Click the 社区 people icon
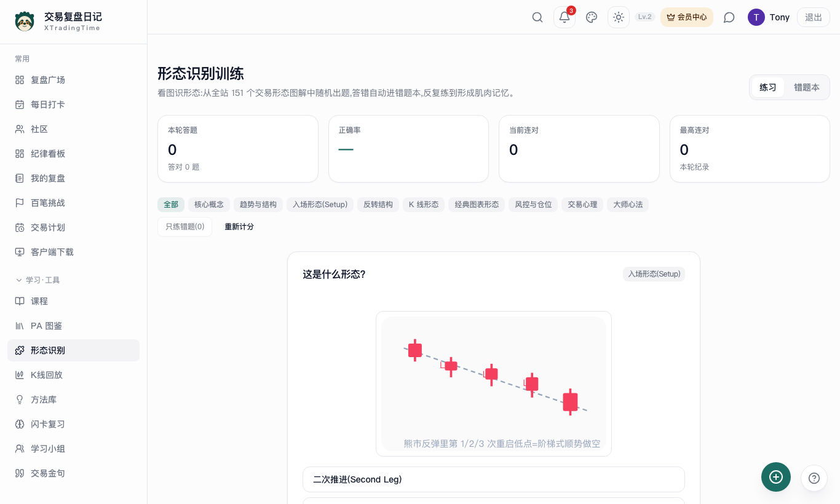Screen dimensions: 840x504 click(x=20, y=129)
